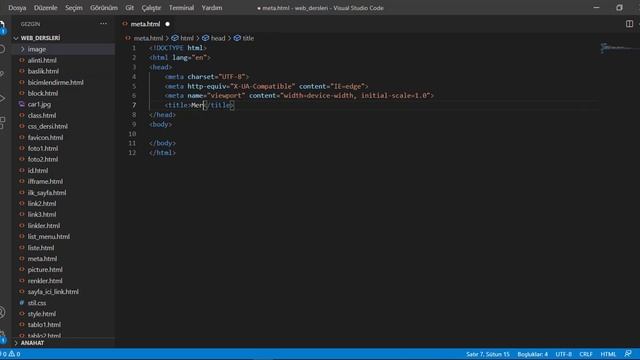Screen dimensions: 640x360
Task: Close unsaved meta.html tab dot
Action: point(167,24)
